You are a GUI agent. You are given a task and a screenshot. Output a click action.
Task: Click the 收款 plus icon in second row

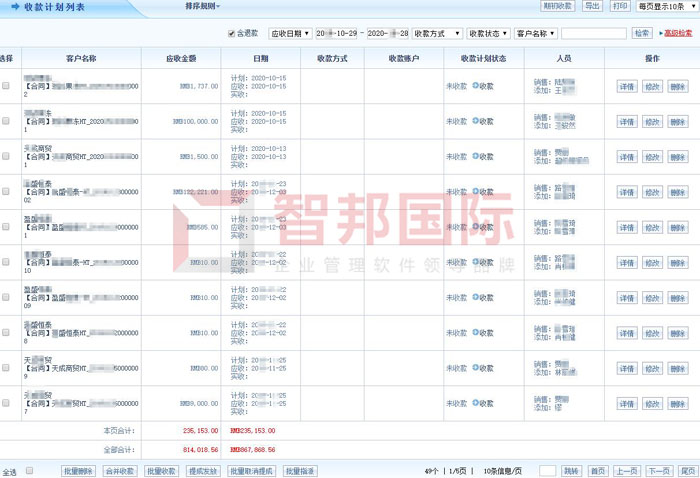pos(475,121)
